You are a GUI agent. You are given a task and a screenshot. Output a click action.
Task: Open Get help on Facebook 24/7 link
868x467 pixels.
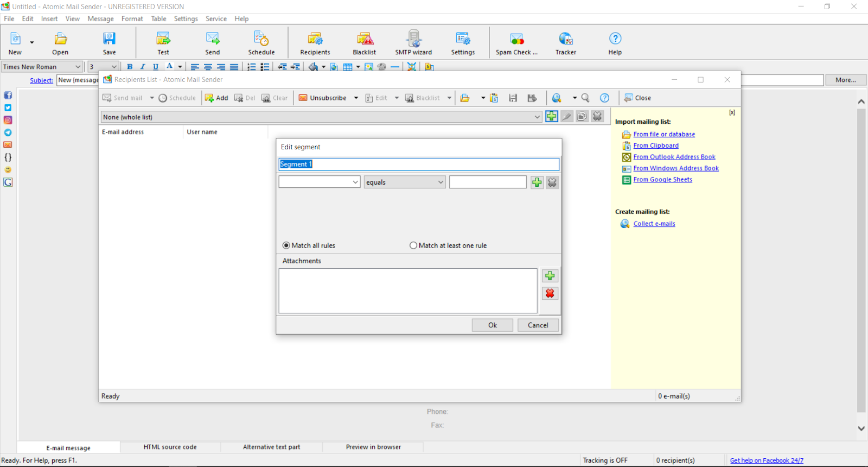[767, 460]
